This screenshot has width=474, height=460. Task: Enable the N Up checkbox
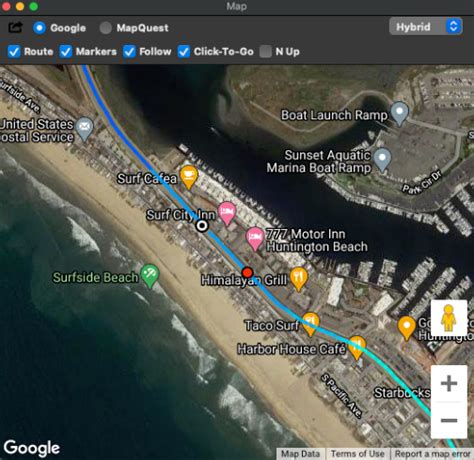(x=265, y=52)
